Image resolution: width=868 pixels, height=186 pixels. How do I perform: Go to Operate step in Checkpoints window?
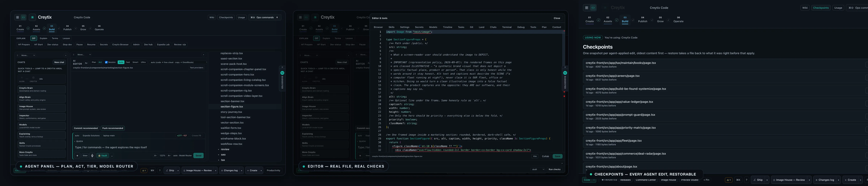(678, 20)
